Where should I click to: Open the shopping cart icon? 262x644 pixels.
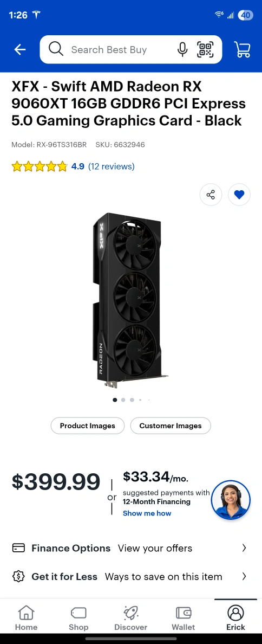242,49
